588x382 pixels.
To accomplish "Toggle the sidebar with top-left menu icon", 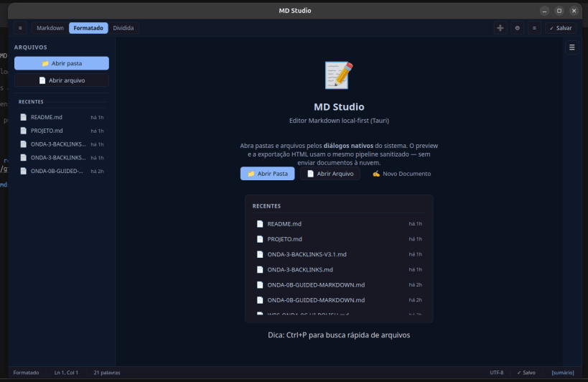I will [x=20, y=28].
